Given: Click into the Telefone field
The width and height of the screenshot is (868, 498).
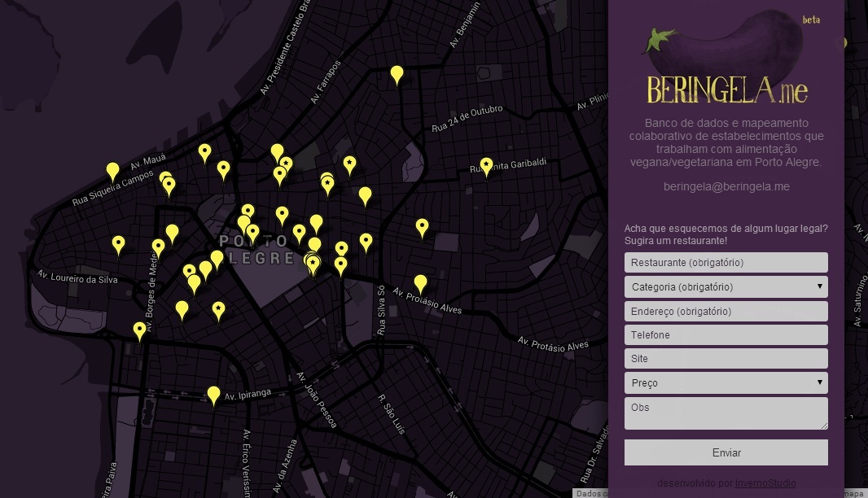Looking at the screenshot, I should [726, 334].
